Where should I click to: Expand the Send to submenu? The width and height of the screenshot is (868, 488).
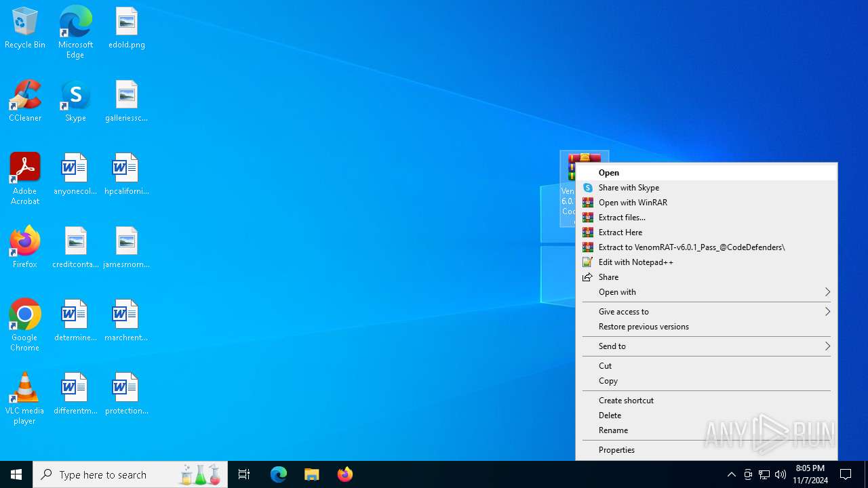pyautogui.click(x=707, y=346)
